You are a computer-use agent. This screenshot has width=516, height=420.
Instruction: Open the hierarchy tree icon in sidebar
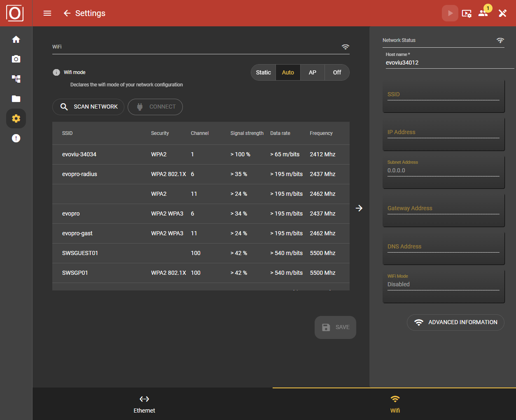[x=16, y=79]
